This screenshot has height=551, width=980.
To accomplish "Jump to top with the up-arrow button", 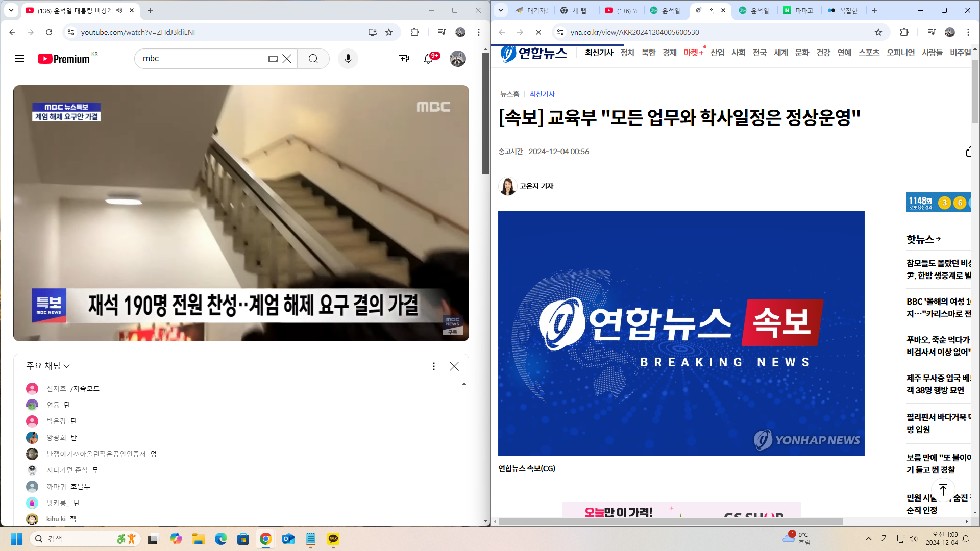I will [943, 491].
